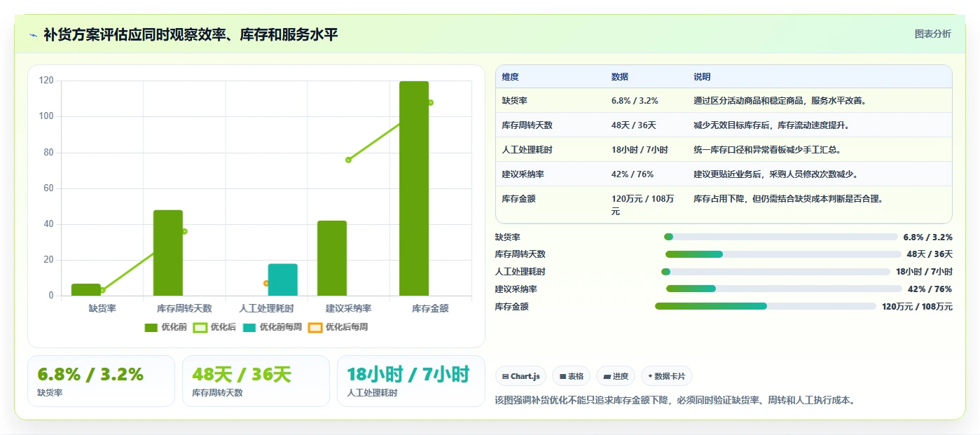Click the 库存周转天数 progress bar

click(783, 254)
